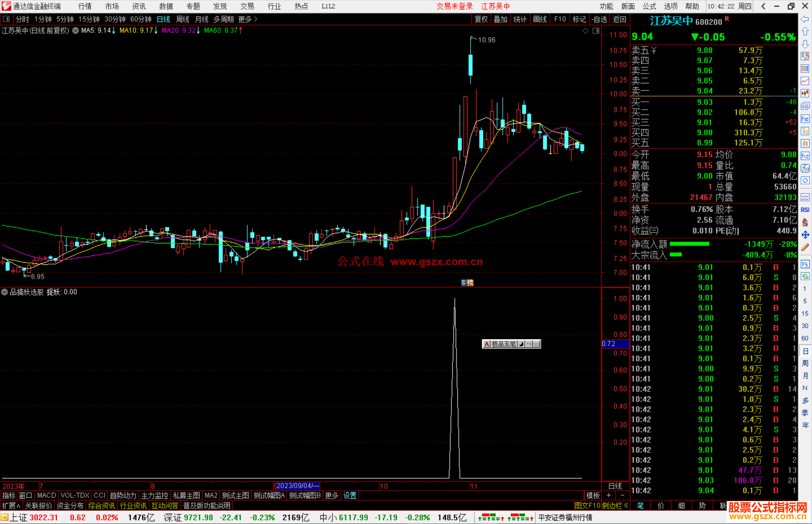Expand the 更多 periods dropdown

[x=247, y=19]
